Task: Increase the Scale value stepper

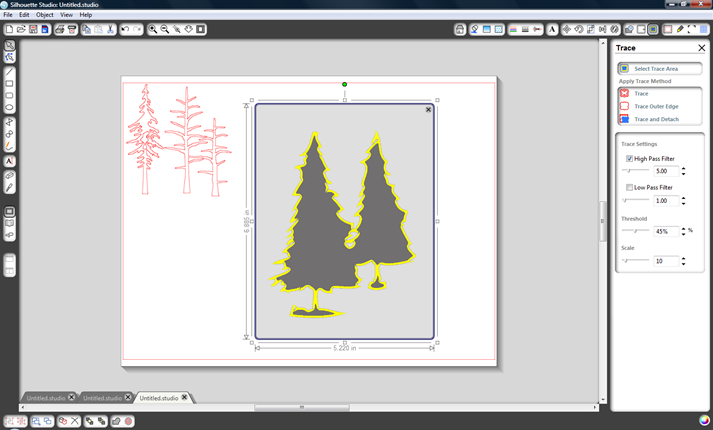Action: coord(683,259)
